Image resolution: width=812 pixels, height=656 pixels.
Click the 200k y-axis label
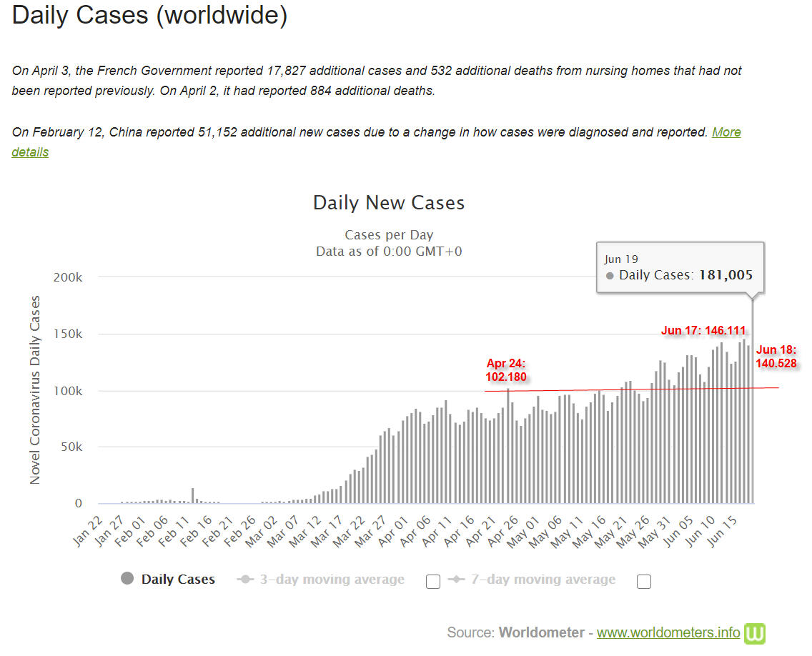coord(68,277)
